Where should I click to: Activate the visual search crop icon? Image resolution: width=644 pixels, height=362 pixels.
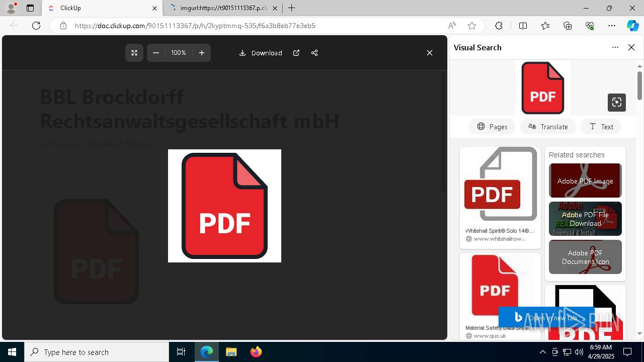pyautogui.click(x=617, y=102)
